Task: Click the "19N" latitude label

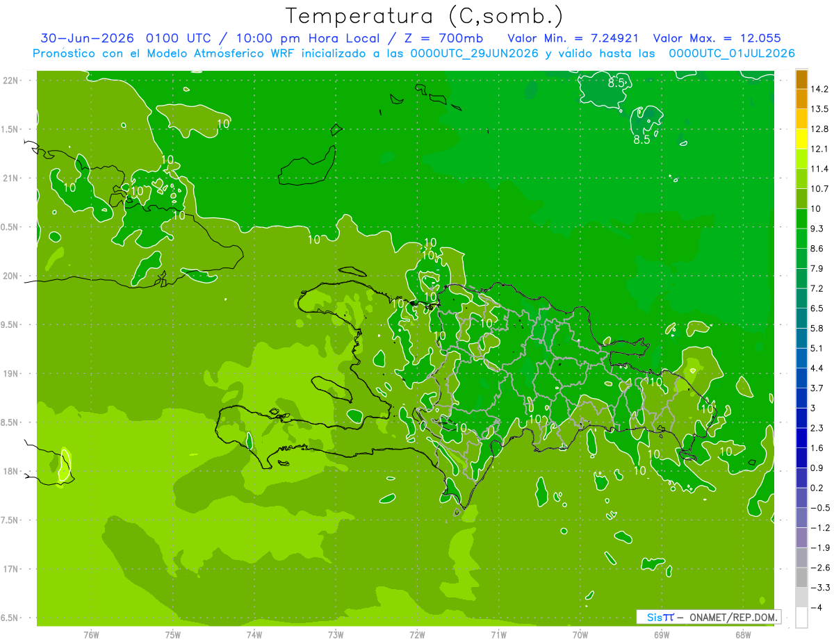Action: click(12, 374)
